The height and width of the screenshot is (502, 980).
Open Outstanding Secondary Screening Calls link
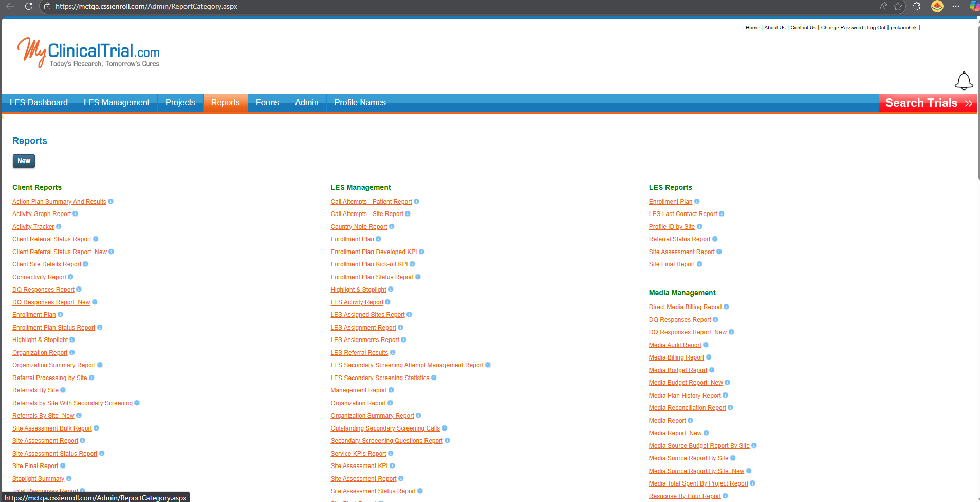click(385, 428)
